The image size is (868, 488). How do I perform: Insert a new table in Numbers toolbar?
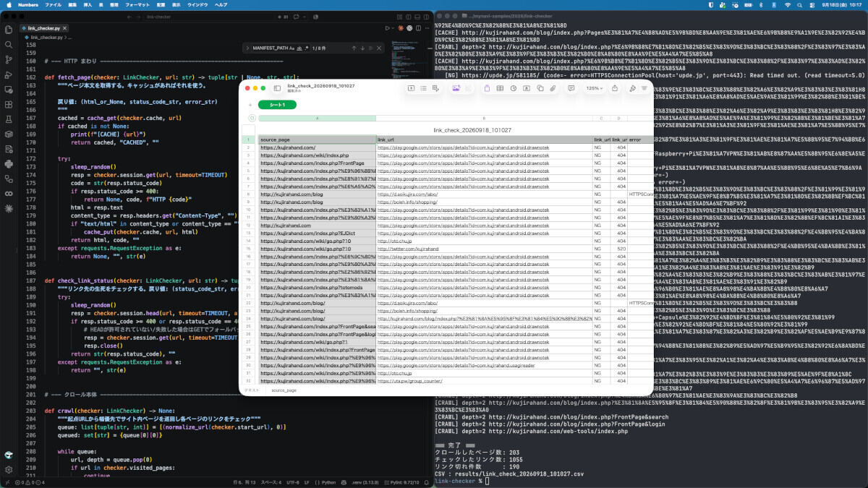pyautogui.click(x=500, y=88)
